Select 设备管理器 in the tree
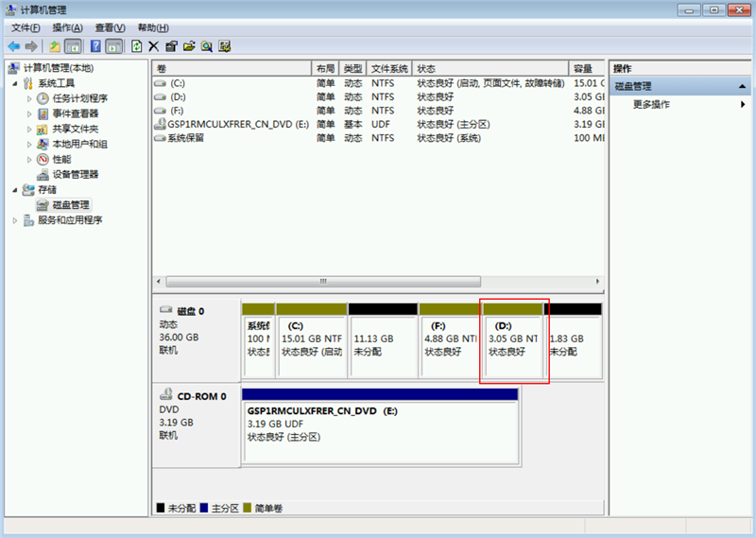756x538 pixels. click(x=75, y=174)
